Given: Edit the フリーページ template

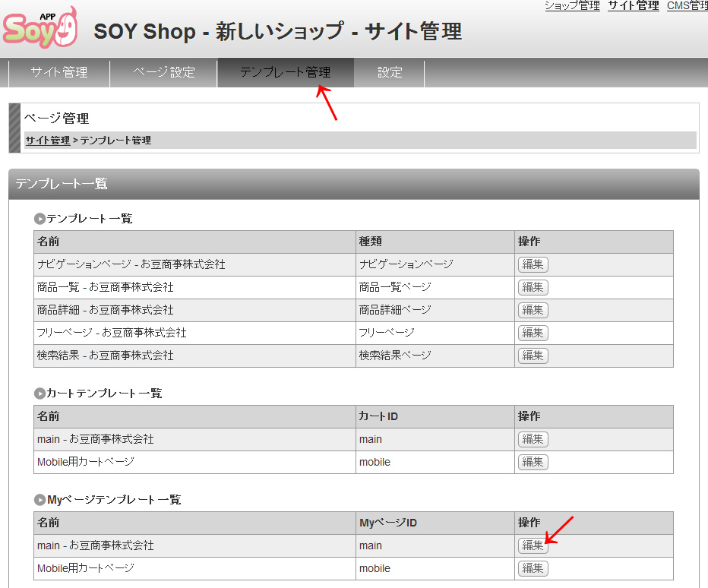Looking at the screenshot, I should pos(533,333).
